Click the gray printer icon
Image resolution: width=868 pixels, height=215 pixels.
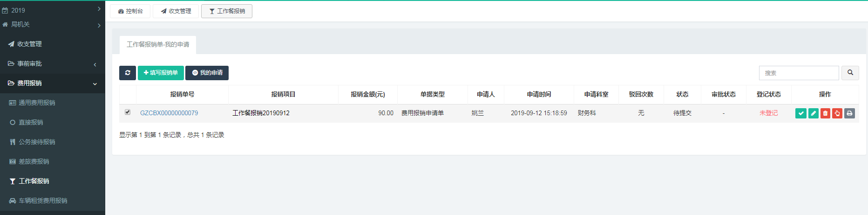(849, 113)
